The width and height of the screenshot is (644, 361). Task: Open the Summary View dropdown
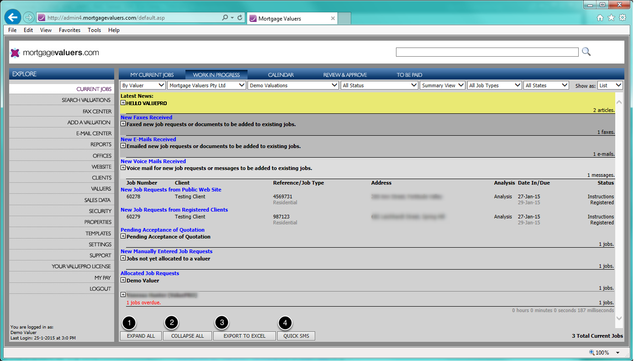443,85
